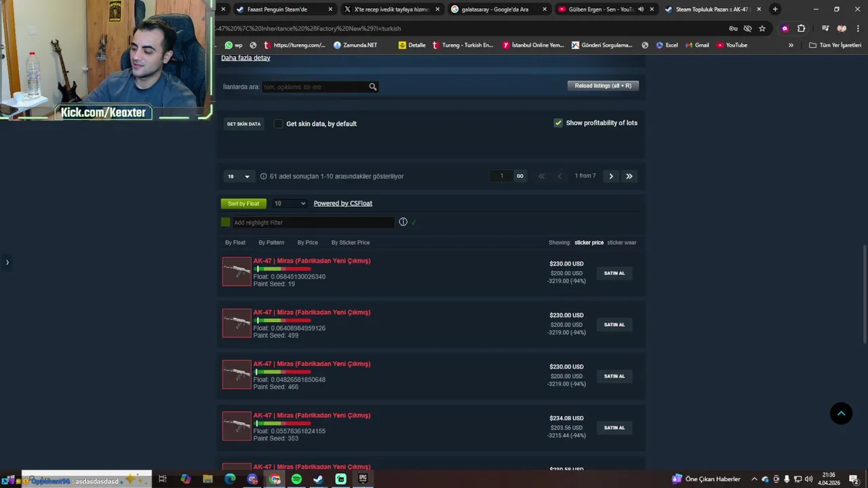Jump to last results page double arrow
868x488 pixels.
coord(629,176)
